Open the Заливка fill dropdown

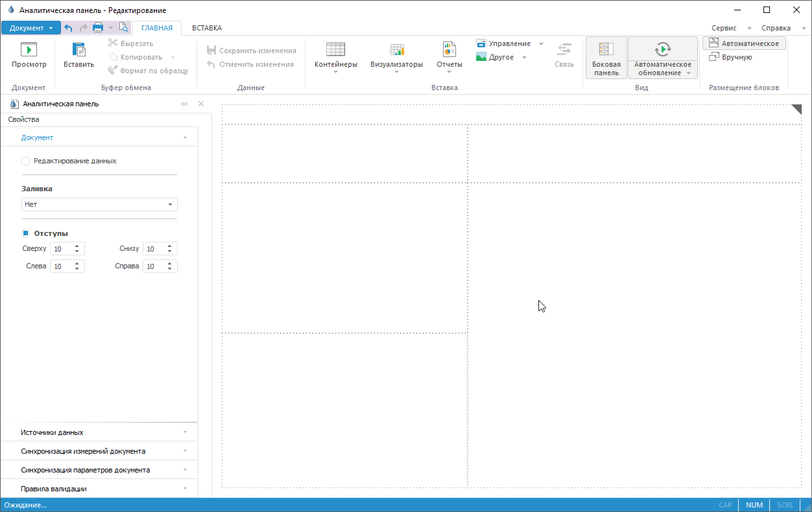pos(99,204)
